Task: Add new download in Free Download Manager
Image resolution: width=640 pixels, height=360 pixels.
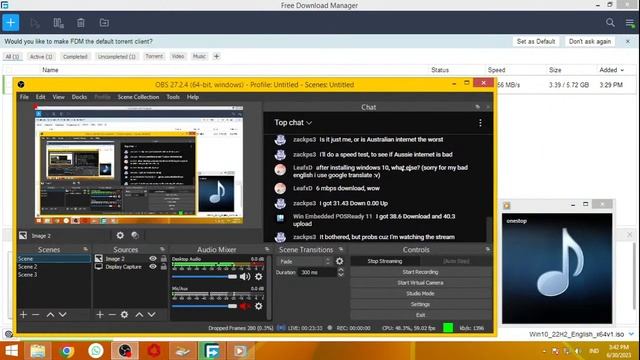Action: [x=11, y=22]
